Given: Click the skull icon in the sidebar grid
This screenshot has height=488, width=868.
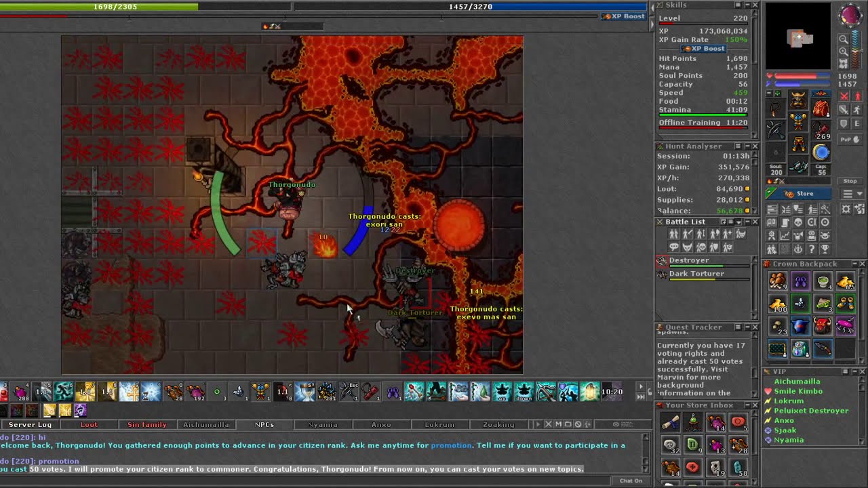Looking at the screenshot, I should pos(798,222).
